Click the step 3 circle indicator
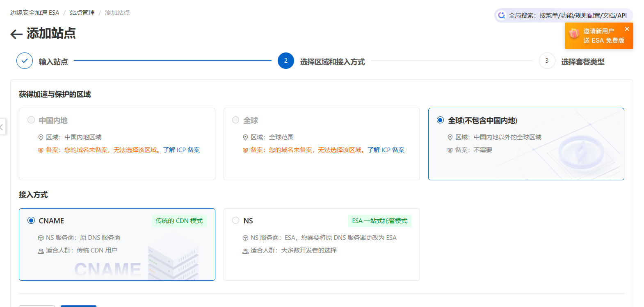This screenshot has height=307, width=644. 547,61
